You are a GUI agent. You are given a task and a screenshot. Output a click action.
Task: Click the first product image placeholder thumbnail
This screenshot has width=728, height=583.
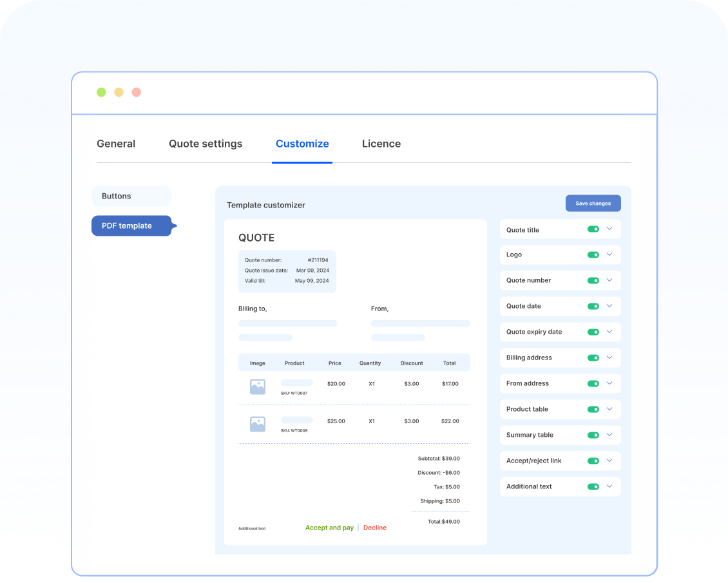point(257,387)
